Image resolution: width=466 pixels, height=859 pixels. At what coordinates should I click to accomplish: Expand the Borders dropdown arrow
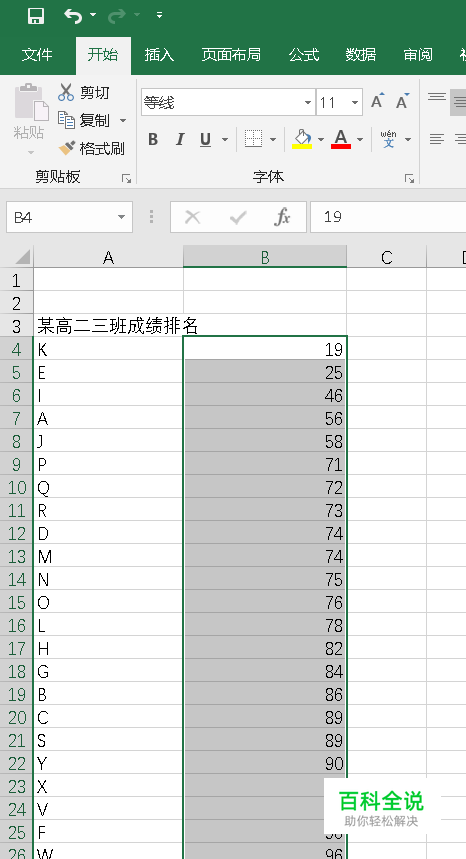coord(273,140)
